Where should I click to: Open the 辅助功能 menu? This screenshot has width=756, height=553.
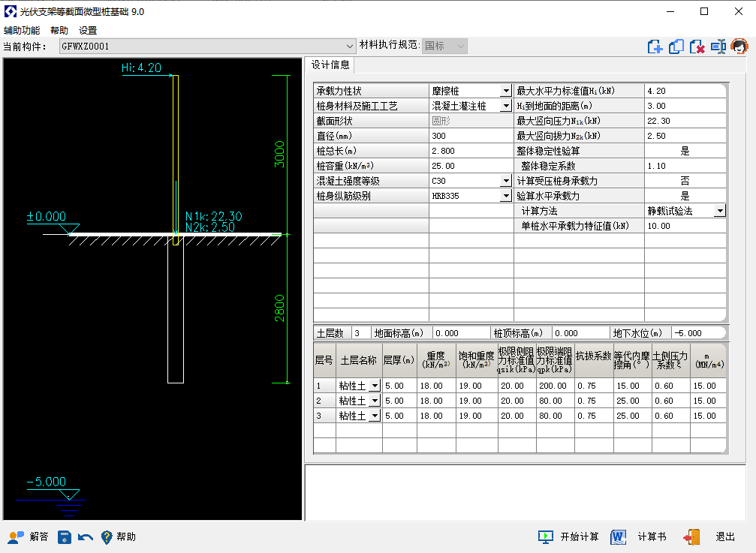[x=22, y=31]
